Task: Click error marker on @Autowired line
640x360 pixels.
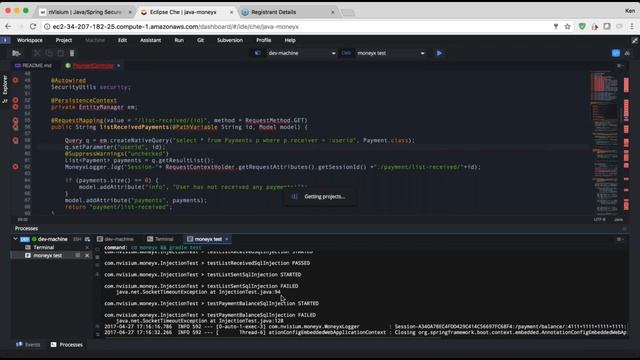Action: click(x=15, y=80)
